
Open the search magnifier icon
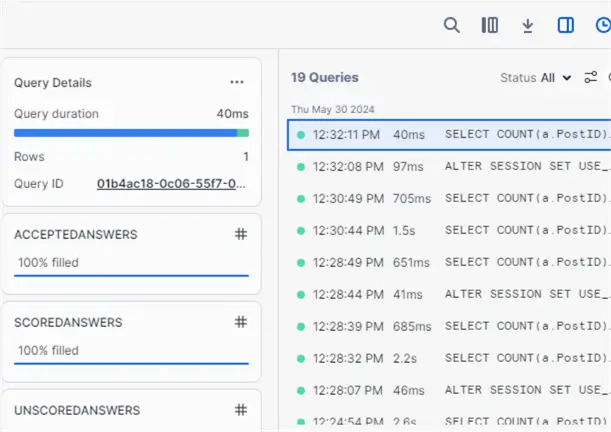[452, 25]
